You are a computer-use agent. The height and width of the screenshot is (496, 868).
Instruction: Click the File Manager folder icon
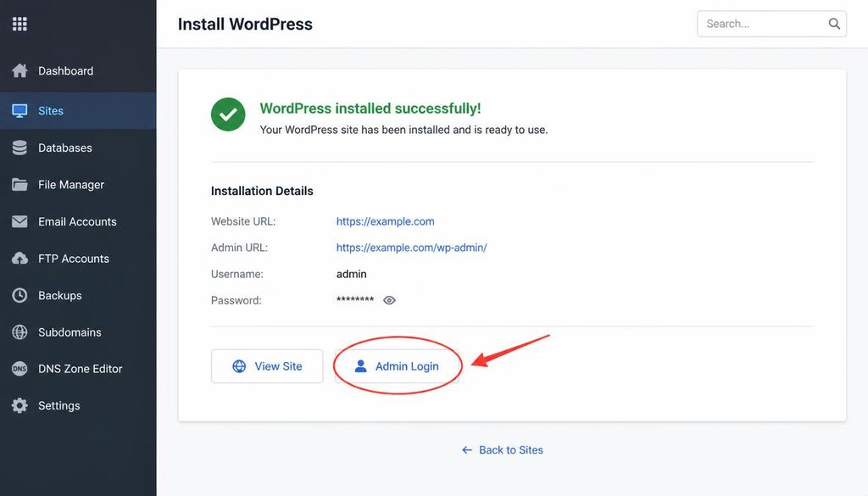(19, 184)
